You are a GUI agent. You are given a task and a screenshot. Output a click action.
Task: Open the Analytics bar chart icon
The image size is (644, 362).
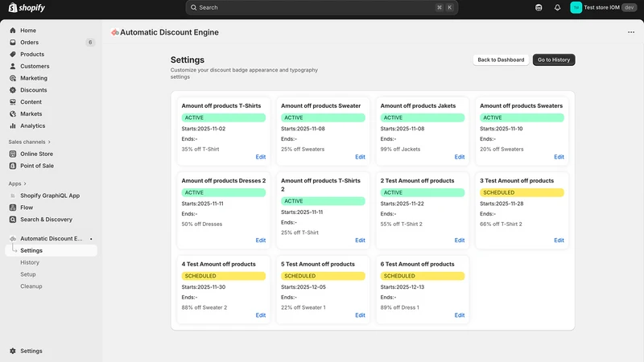(13, 126)
